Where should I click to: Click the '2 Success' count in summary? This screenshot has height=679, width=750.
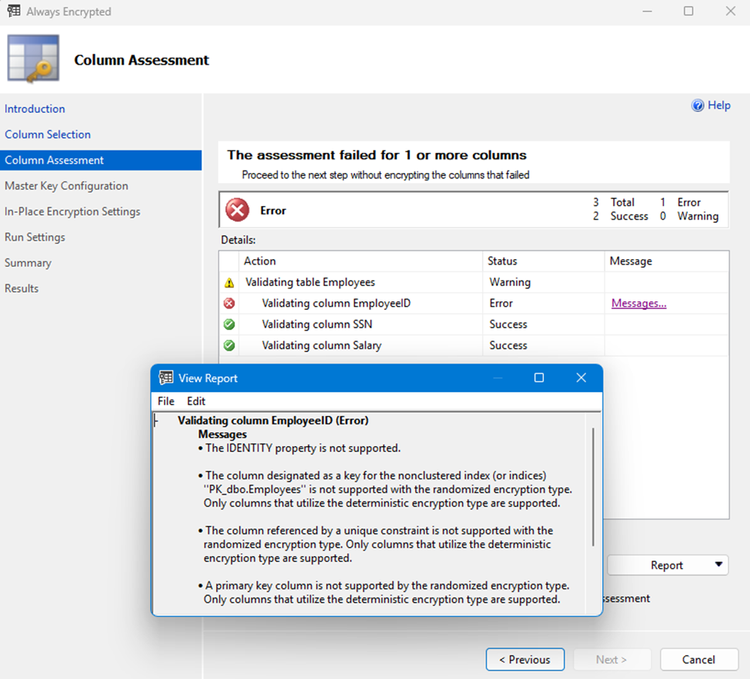[620, 216]
